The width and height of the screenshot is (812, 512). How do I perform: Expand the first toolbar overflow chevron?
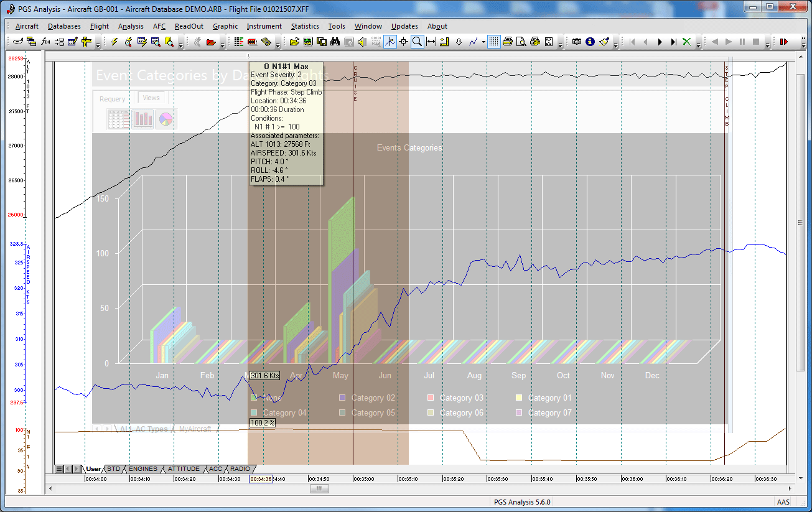[98, 45]
